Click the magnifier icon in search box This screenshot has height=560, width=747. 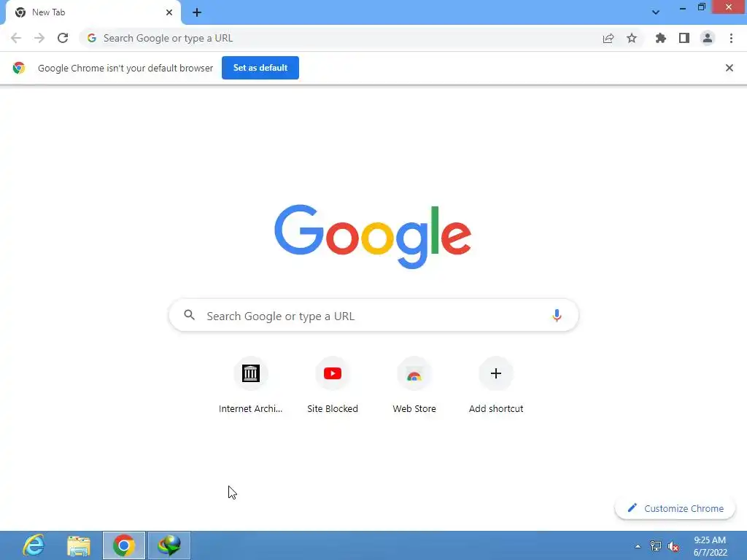[x=190, y=315]
